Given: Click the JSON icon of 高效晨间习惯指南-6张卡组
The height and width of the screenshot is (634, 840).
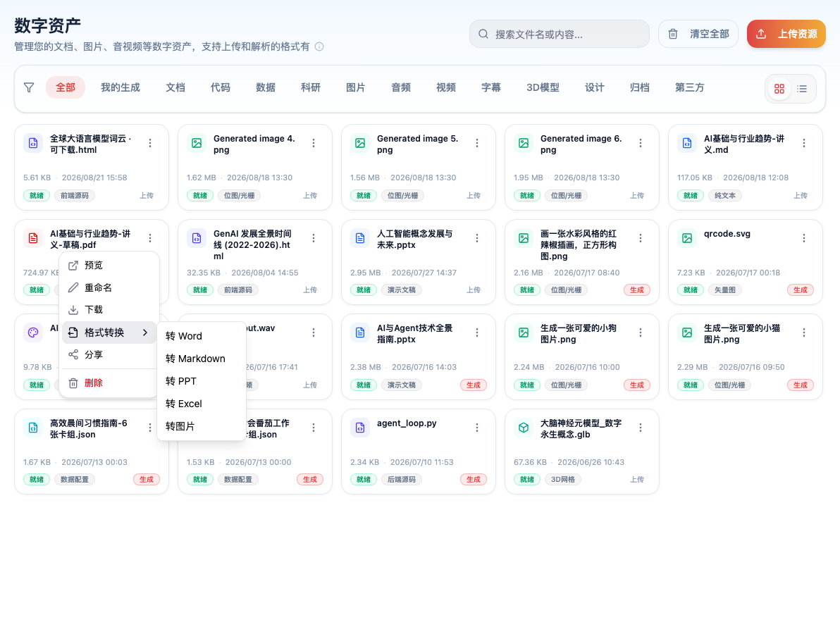Looking at the screenshot, I should tap(33, 428).
